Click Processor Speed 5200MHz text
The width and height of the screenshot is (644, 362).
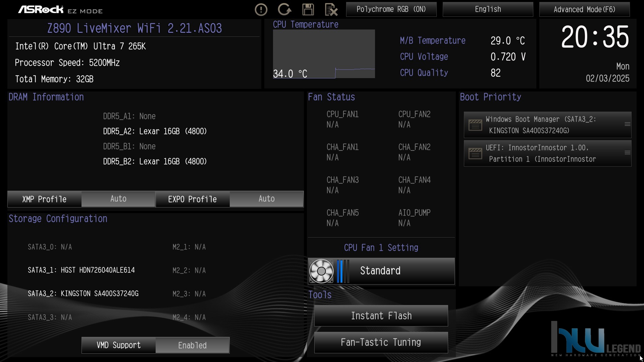point(67,63)
